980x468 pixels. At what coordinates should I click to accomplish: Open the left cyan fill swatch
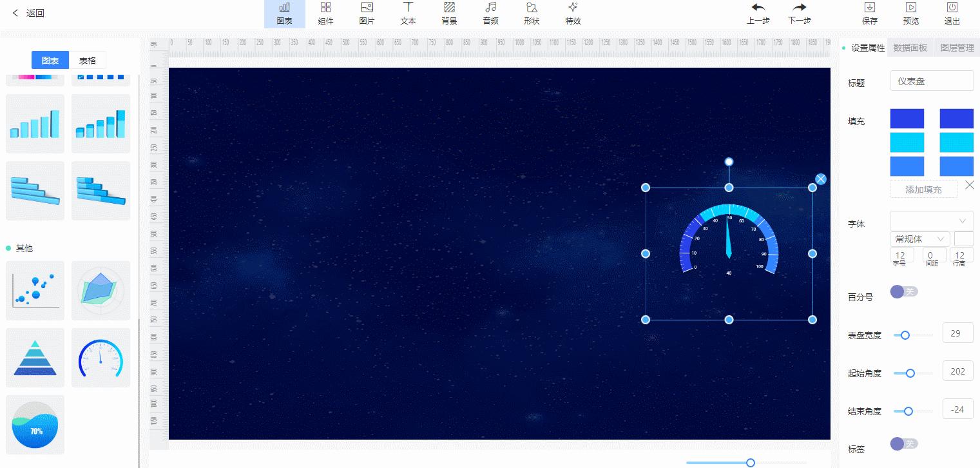(x=907, y=142)
